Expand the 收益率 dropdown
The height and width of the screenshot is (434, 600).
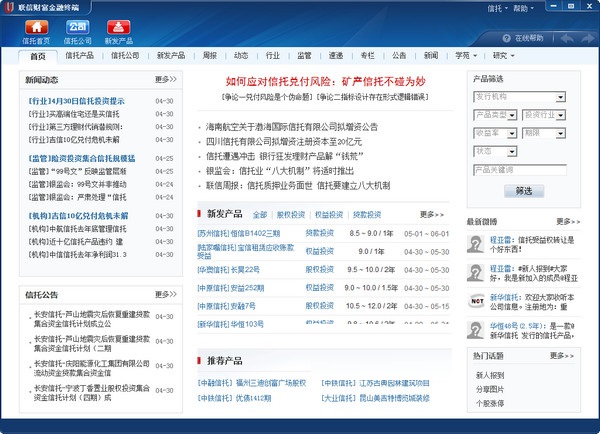tap(512, 134)
